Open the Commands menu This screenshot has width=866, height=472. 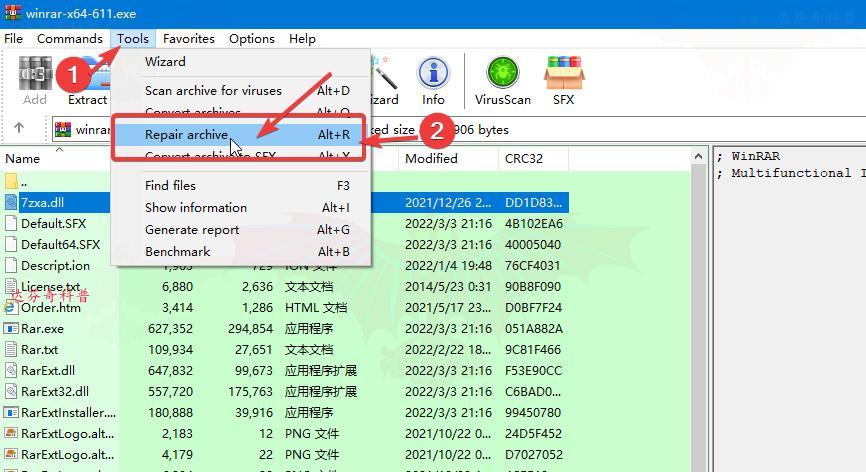[x=70, y=39]
